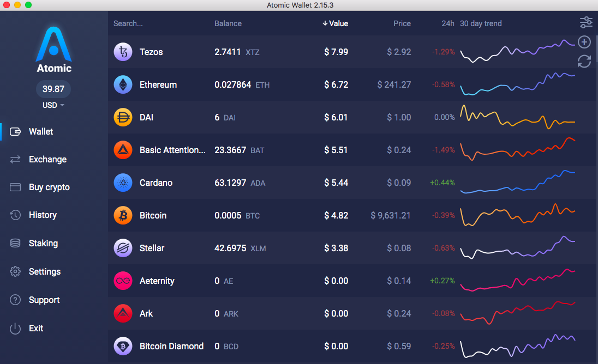Open the History section
The height and width of the screenshot is (364, 598).
click(x=43, y=215)
